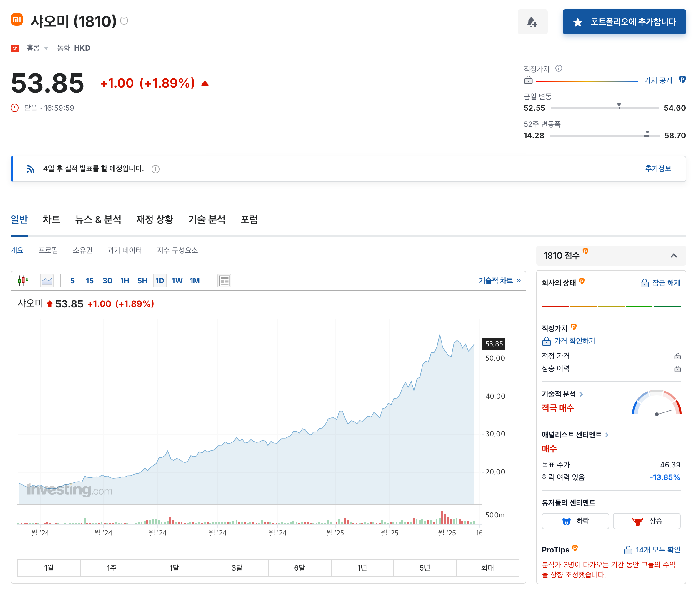Screen dimensions: 700x595
Task: Set chart interval to 1H
Action: click(x=125, y=281)
